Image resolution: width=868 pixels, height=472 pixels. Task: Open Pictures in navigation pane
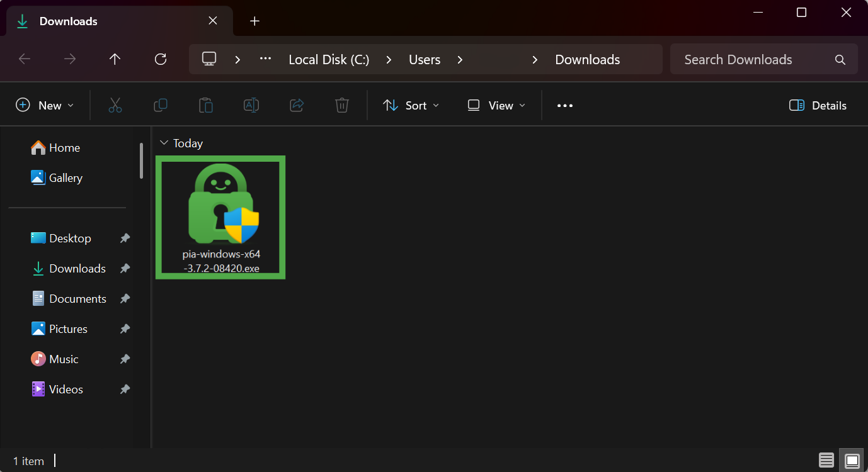click(59, 329)
